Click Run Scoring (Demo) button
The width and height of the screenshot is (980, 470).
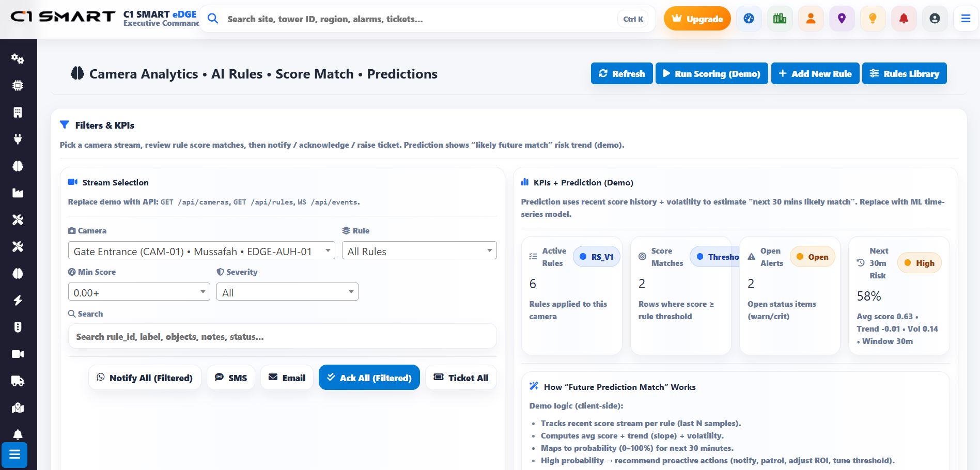click(711, 74)
